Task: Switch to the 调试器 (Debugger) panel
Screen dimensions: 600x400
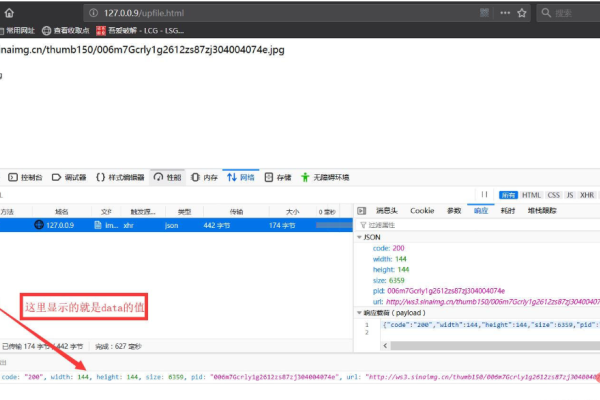Action: pos(69,177)
